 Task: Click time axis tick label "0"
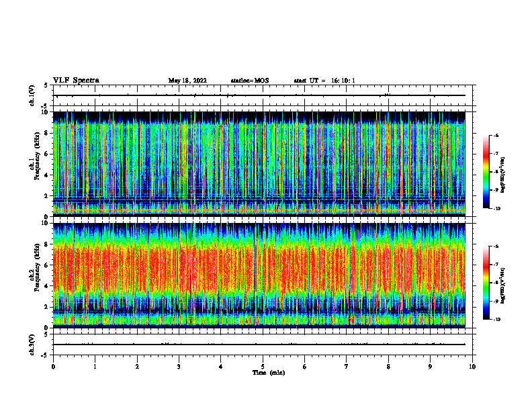point(53,367)
